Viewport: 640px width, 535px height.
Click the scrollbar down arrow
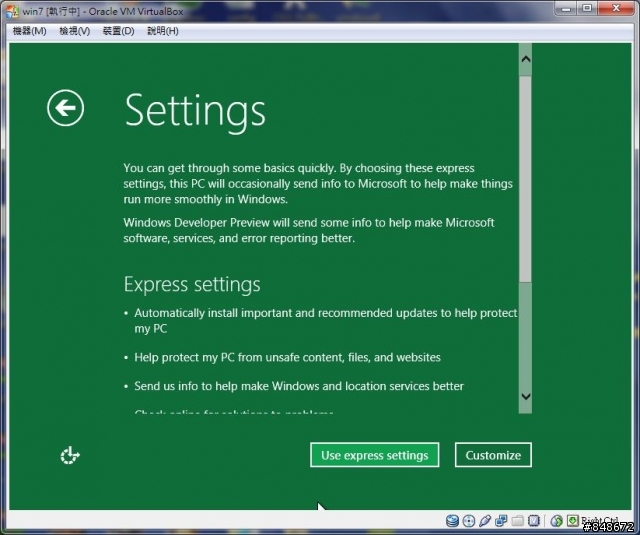tap(526, 396)
